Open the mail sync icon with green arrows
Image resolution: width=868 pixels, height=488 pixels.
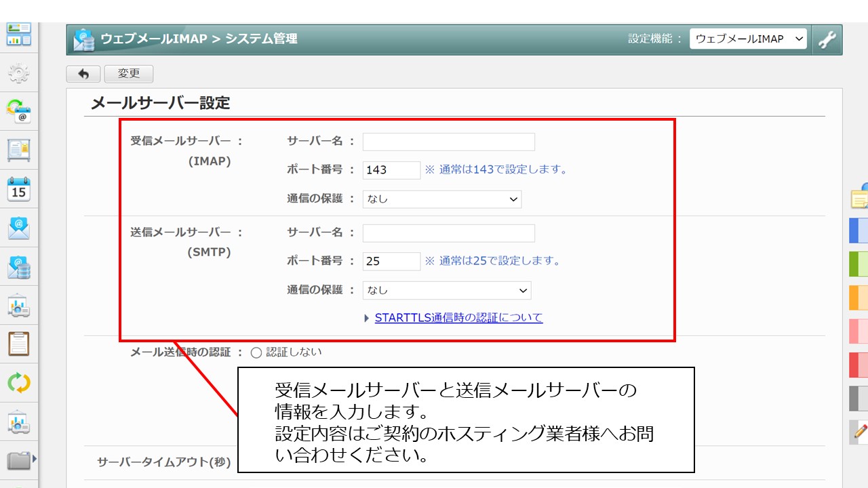click(19, 110)
